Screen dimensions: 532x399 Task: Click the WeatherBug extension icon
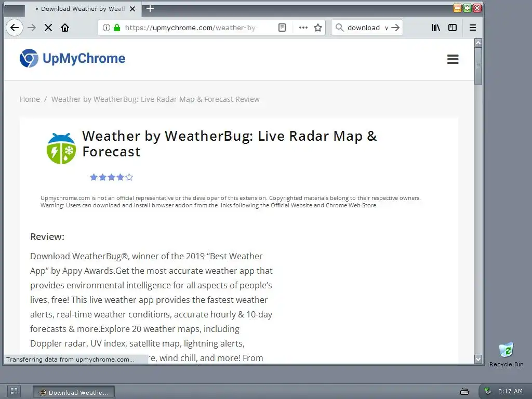[61, 148]
